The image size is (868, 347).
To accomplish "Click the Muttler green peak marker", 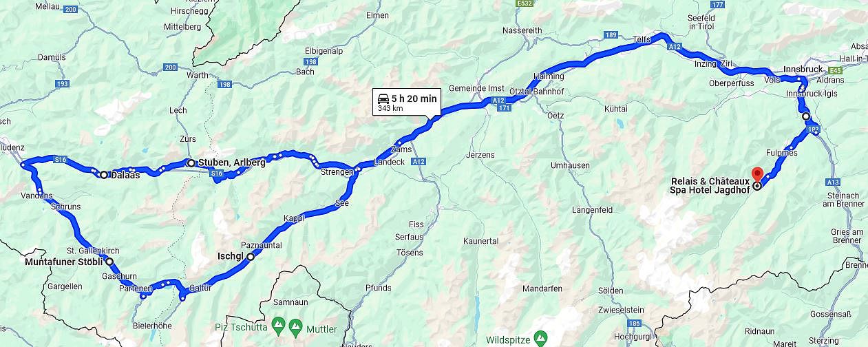I will (x=296, y=324).
